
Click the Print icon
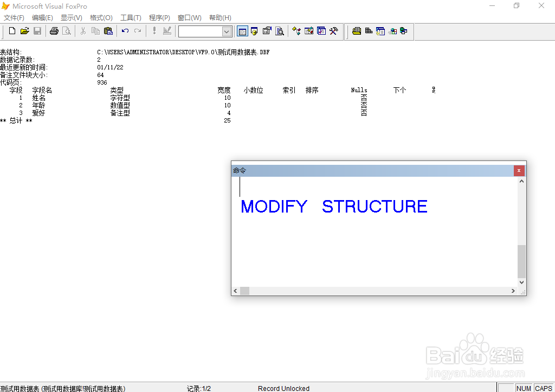pyautogui.click(x=54, y=31)
